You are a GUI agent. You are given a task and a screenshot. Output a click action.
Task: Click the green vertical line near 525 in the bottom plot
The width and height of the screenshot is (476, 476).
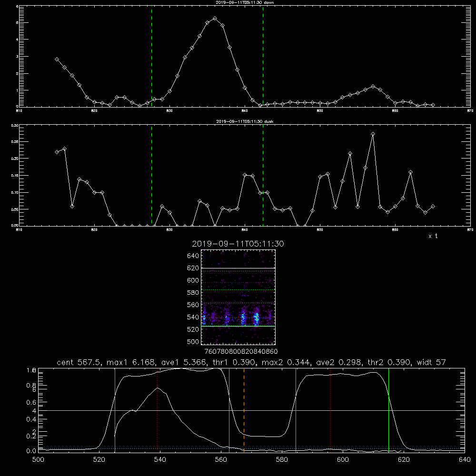[115, 410]
